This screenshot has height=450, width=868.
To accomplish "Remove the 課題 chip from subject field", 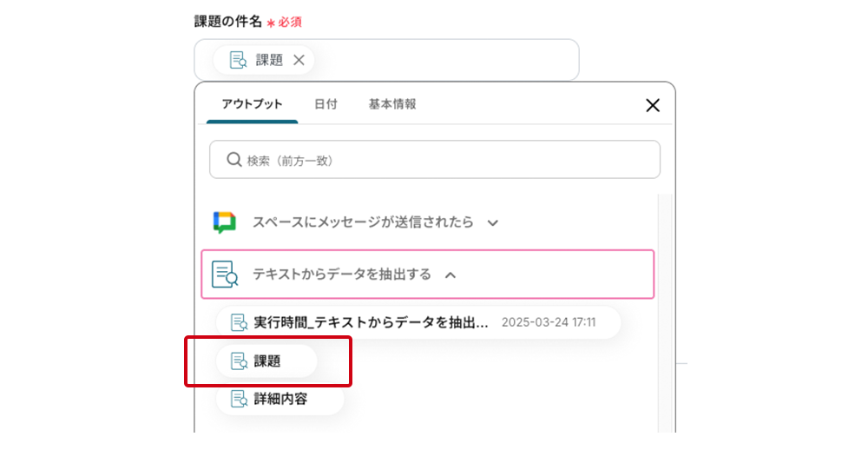I will pos(299,60).
